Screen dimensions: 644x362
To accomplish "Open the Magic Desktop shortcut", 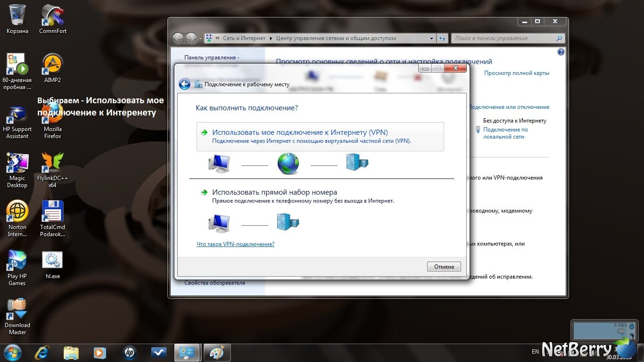I will [x=17, y=170].
